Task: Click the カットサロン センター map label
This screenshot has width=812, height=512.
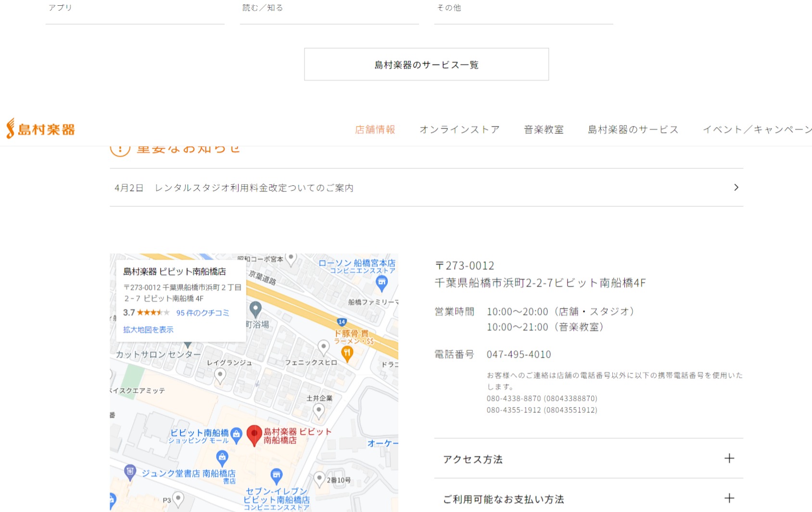Action: 158,355
